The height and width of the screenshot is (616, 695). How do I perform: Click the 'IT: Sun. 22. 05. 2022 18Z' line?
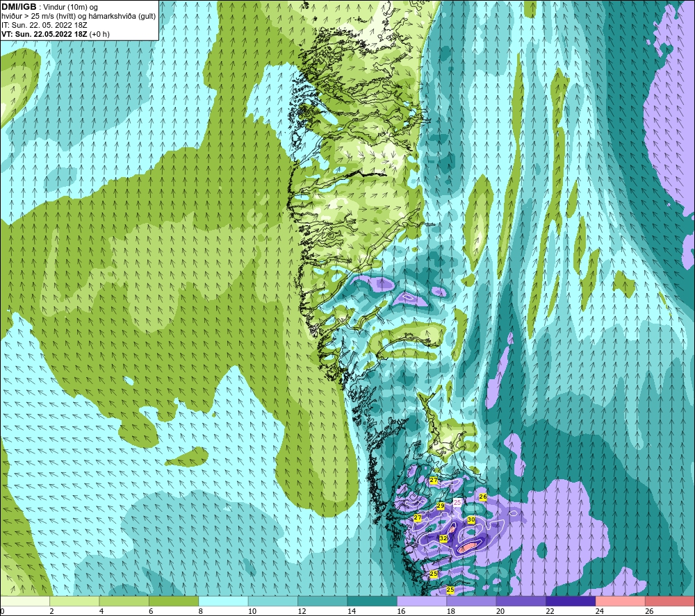pyautogui.click(x=44, y=25)
